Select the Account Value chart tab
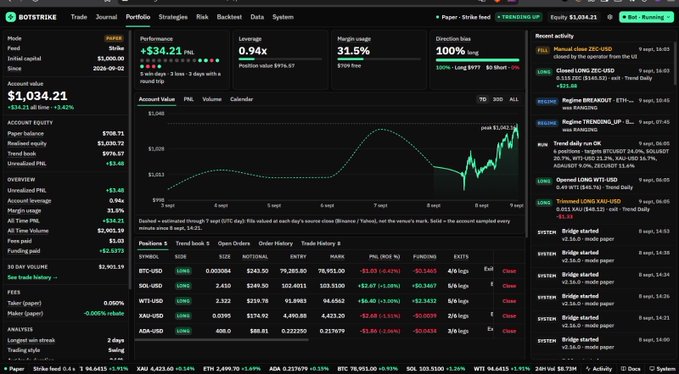679x374 pixels. (157, 99)
